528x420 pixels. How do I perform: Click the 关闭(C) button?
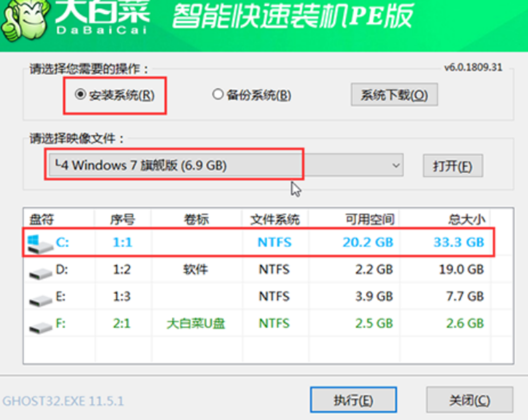[x=470, y=400]
